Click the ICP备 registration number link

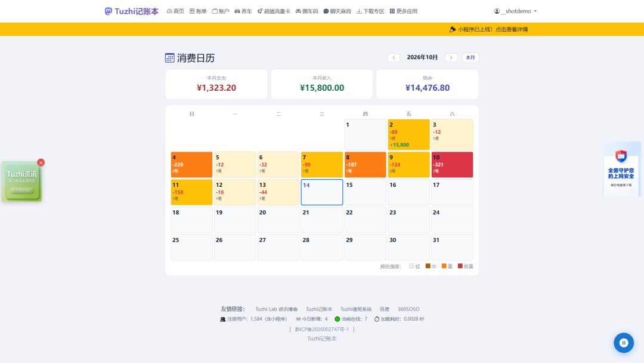pyautogui.click(x=321, y=330)
